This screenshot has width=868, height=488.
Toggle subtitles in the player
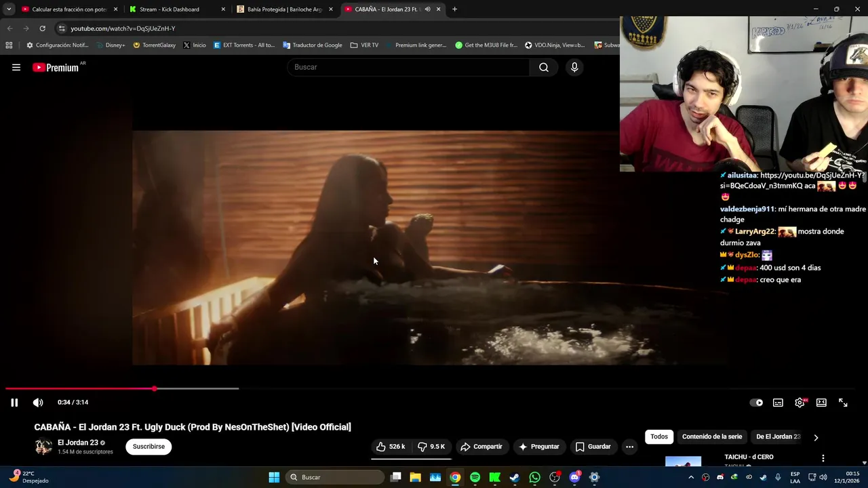click(778, 403)
